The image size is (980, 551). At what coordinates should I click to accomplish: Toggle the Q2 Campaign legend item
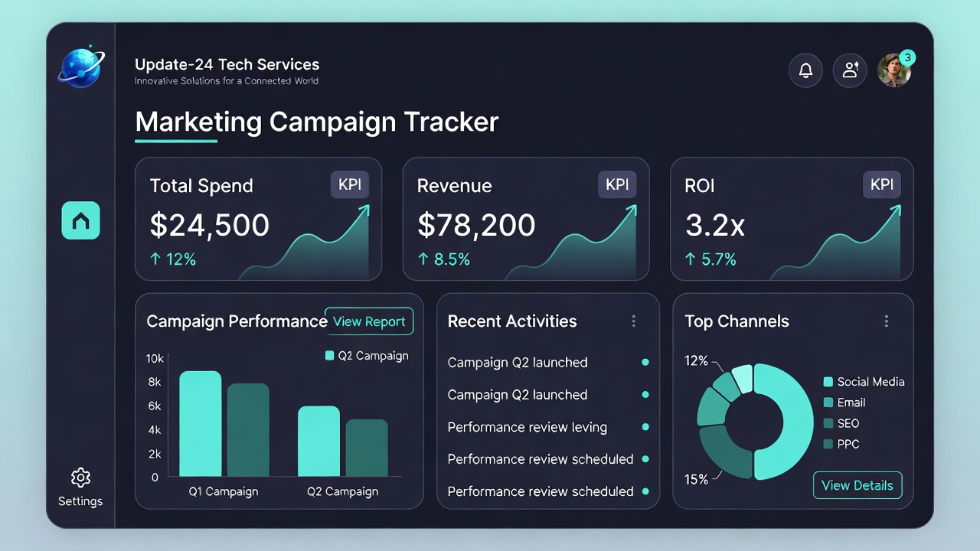pos(366,356)
